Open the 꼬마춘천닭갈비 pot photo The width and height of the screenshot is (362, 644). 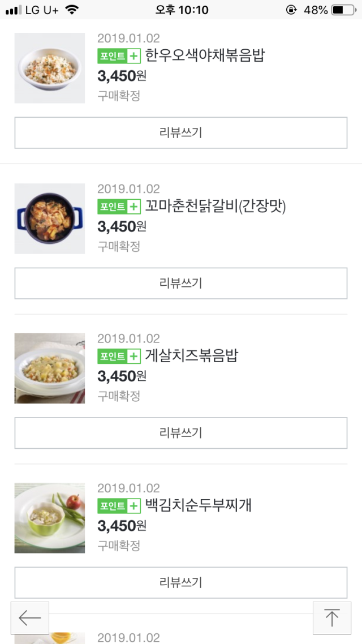point(50,218)
